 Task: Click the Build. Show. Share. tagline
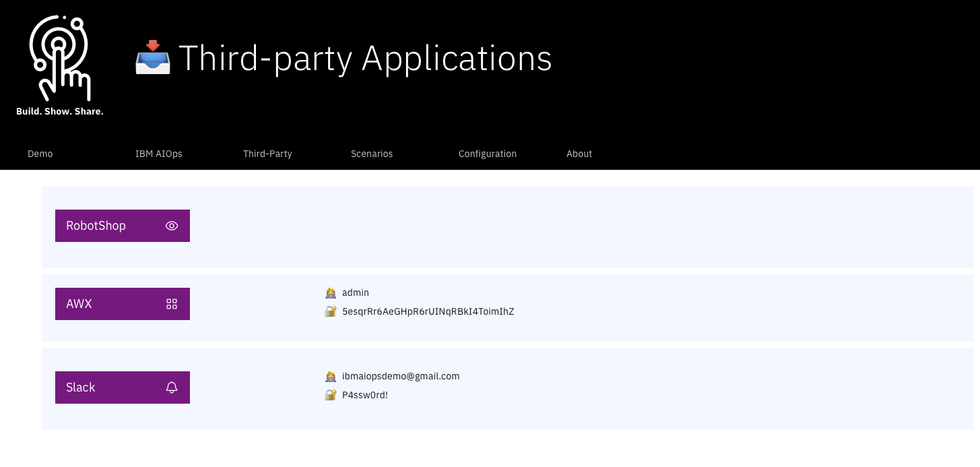click(x=60, y=111)
